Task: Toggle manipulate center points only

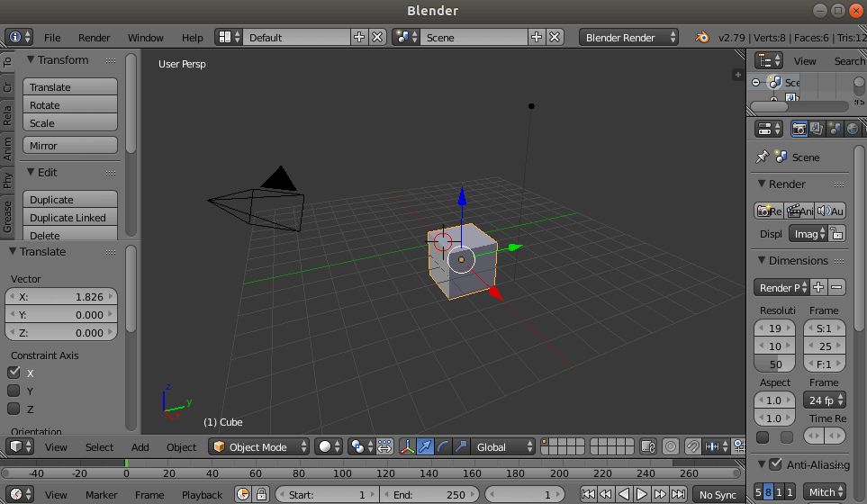Action: point(384,446)
